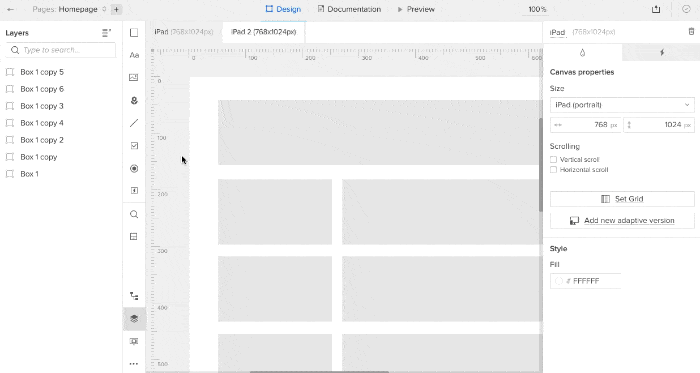The width and height of the screenshot is (700, 373).
Task: Open the interactions lightning tab
Action: [662, 53]
